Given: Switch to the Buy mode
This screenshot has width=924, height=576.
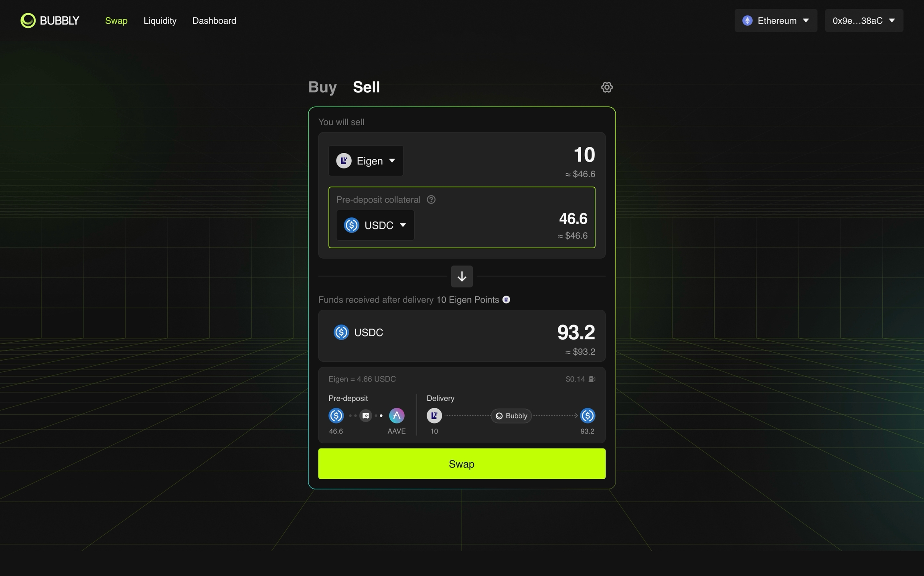Looking at the screenshot, I should click(x=322, y=87).
